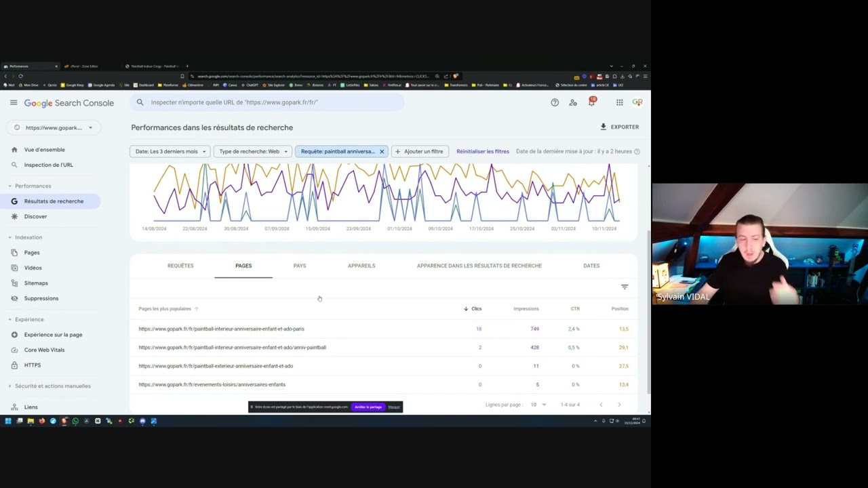Click the date update info icon
This screenshot has height=488, width=868.
pyautogui.click(x=637, y=151)
